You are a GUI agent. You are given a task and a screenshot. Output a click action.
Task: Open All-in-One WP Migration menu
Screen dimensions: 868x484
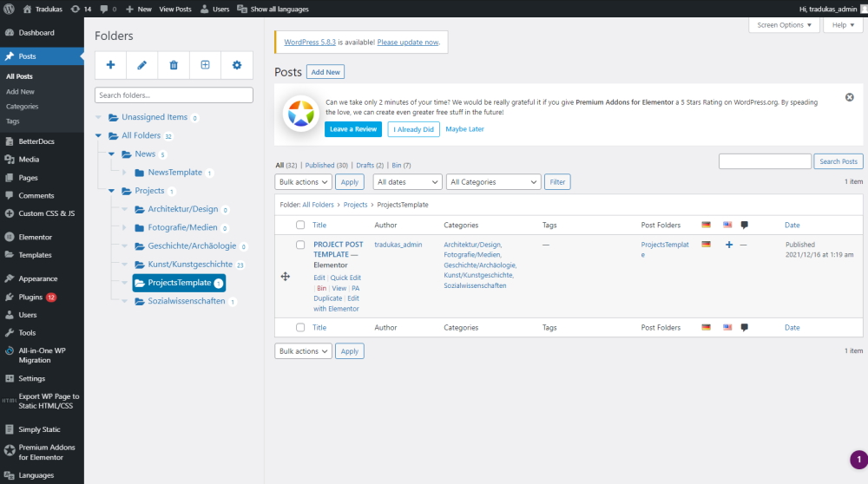click(42, 355)
